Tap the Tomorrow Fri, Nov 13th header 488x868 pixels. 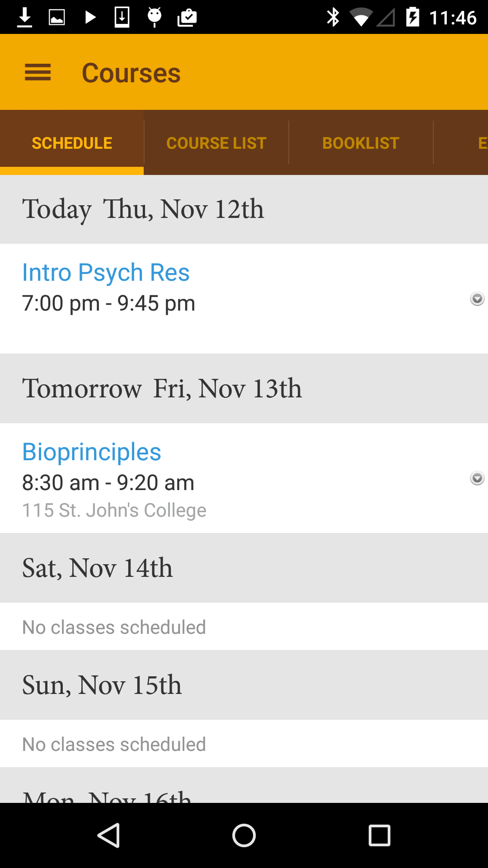(162, 388)
